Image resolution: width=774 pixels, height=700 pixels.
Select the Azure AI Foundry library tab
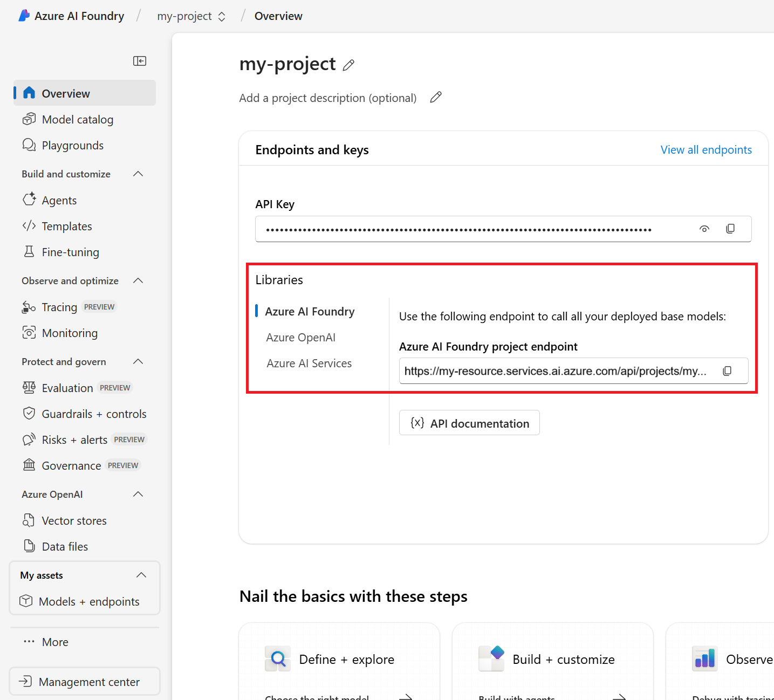310,311
